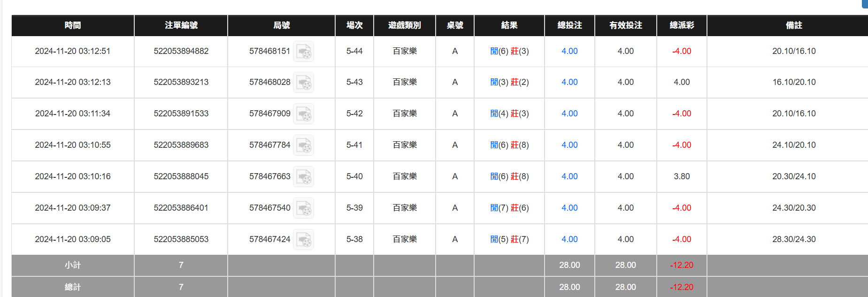Viewport: 868px width, 297px height.
Task: Click the 4.00 bet link for session 5-38
Action: (569, 239)
